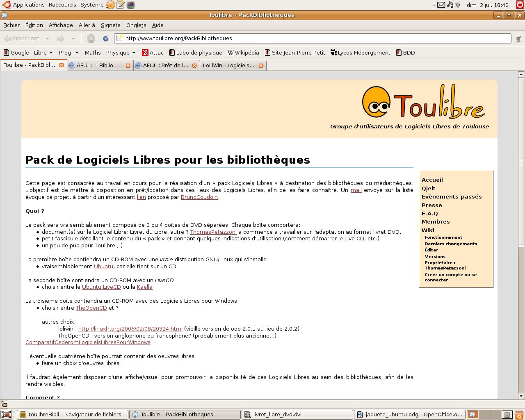Image resolution: width=525 pixels, height=420 pixels.
Task: Open the Fichier menu
Action: tap(11, 25)
